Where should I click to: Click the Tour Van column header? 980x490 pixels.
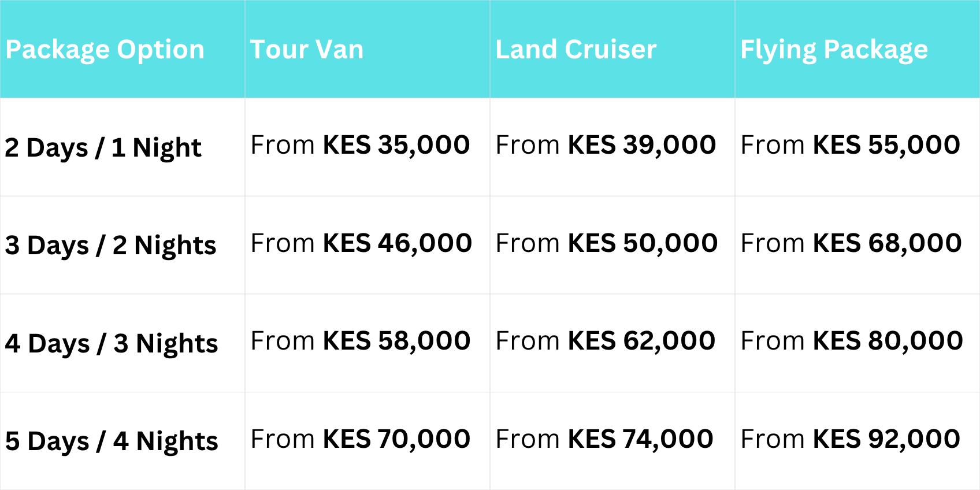click(x=307, y=50)
